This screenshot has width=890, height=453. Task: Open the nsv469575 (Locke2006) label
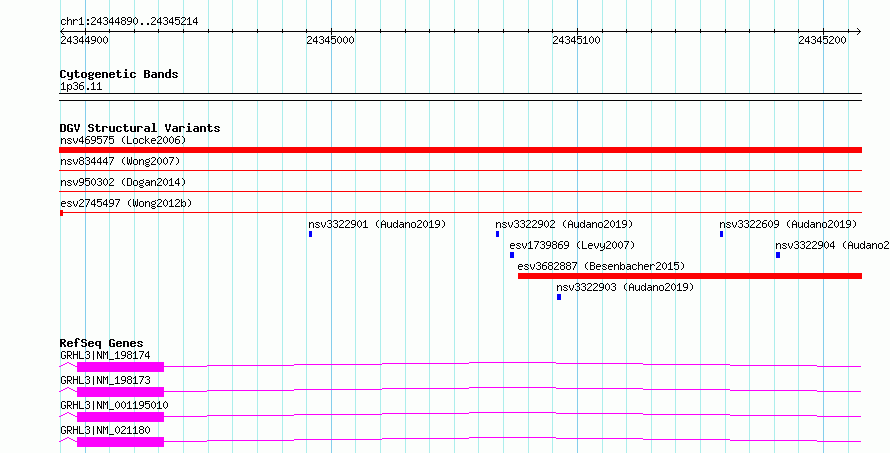tap(123, 140)
